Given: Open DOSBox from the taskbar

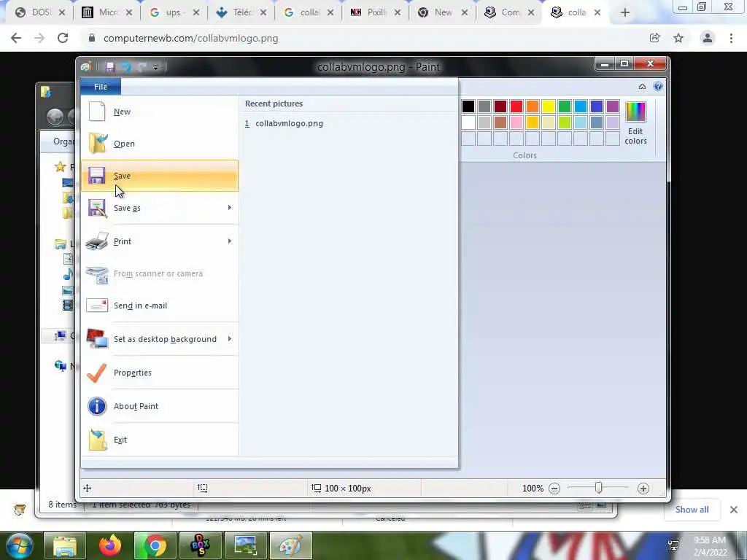Looking at the screenshot, I should [x=200, y=545].
